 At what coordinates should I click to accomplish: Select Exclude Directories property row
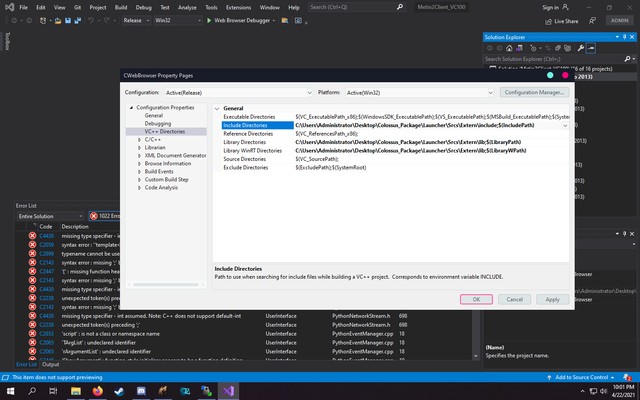(x=395, y=167)
